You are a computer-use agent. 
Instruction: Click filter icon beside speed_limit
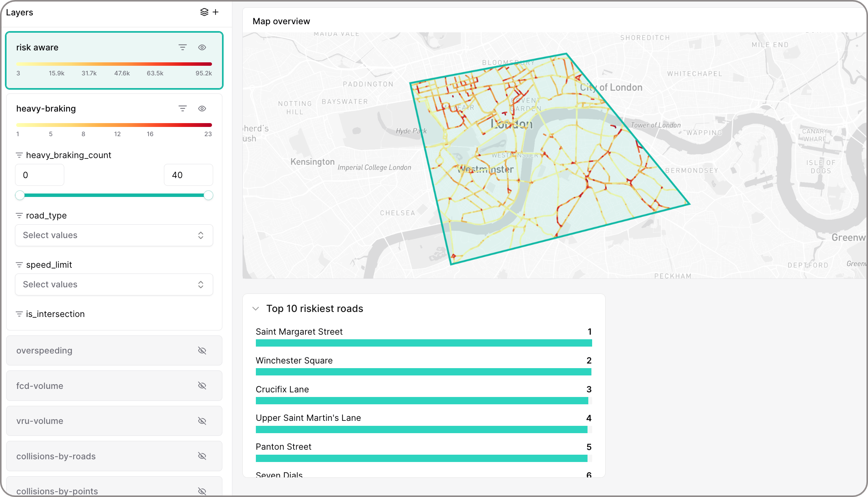click(19, 265)
